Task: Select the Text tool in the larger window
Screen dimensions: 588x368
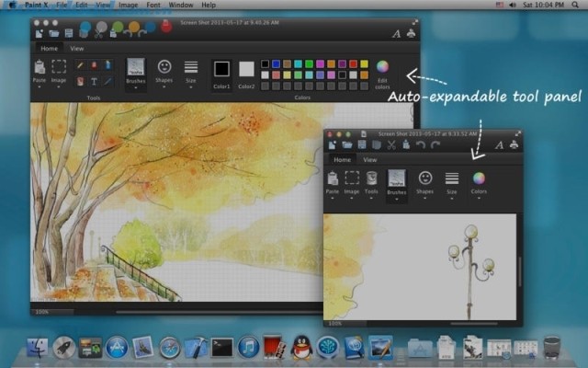Action: [x=94, y=81]
